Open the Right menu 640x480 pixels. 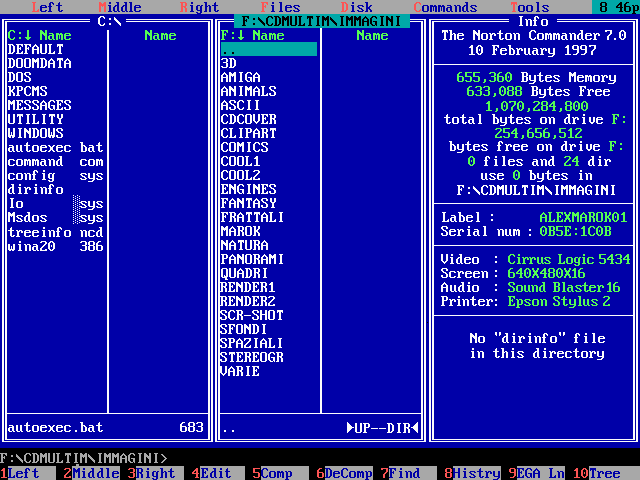tap(200, 7)
